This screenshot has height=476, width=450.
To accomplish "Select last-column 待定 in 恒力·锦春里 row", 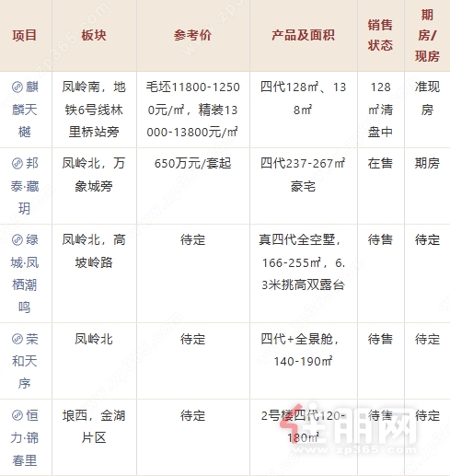I will (x=427, y=415).
